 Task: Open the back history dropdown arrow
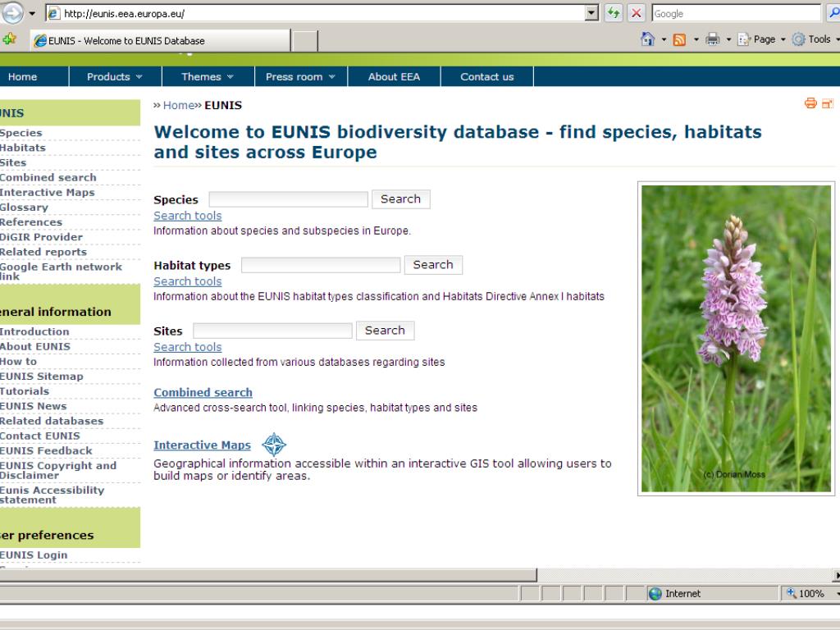point(32,14)
